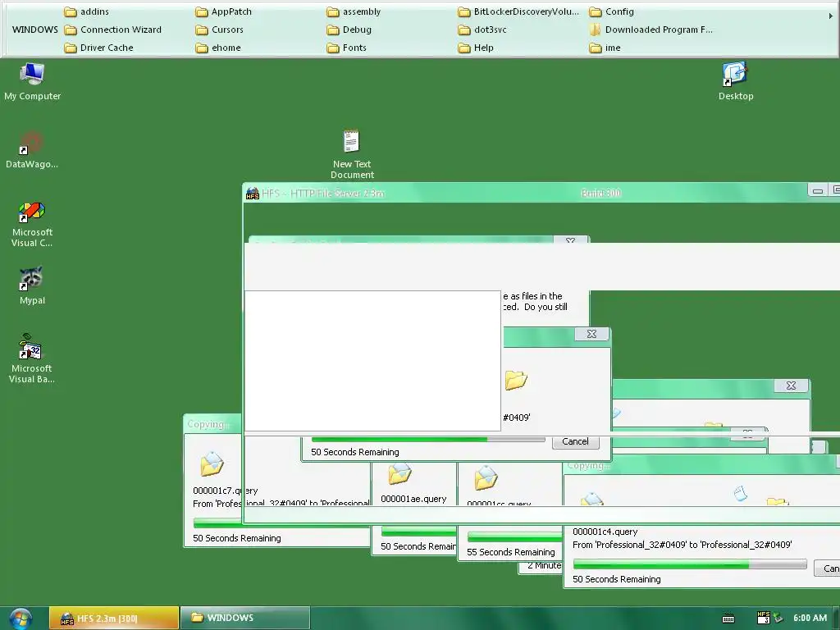Cancel the 000001c4.query copy dialog
840x630 pixels.
[828, 568]
